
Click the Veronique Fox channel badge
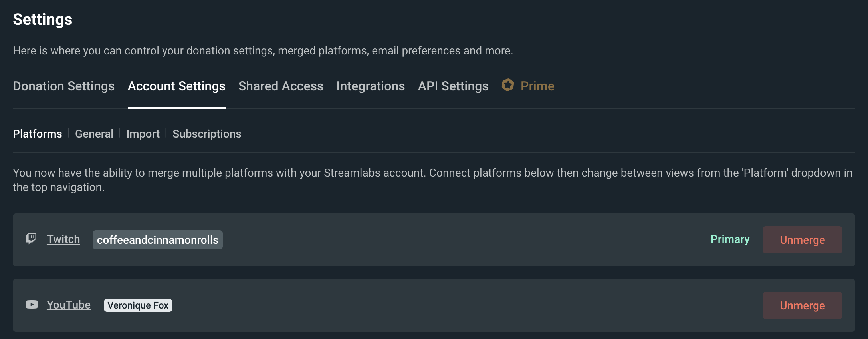[x=138, y=305]
